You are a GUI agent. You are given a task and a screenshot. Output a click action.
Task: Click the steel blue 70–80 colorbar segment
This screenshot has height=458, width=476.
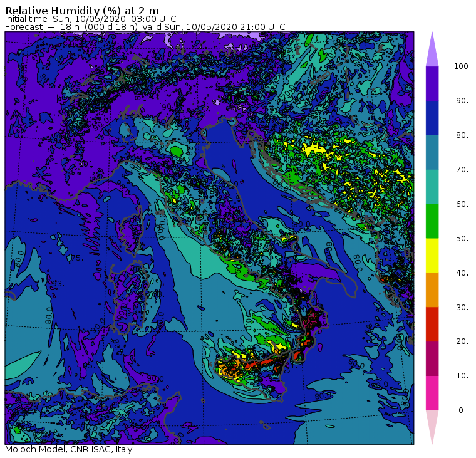(x=432, y=152)
